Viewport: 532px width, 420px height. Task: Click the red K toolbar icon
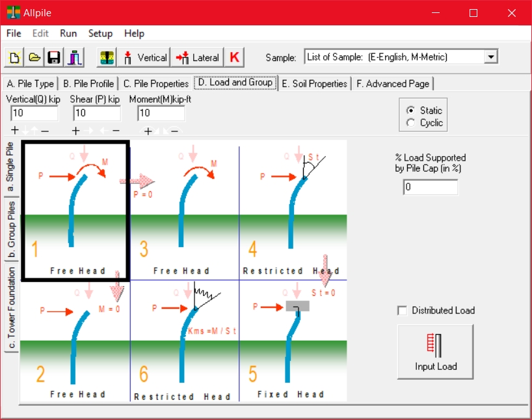click(x=233, y=57)
